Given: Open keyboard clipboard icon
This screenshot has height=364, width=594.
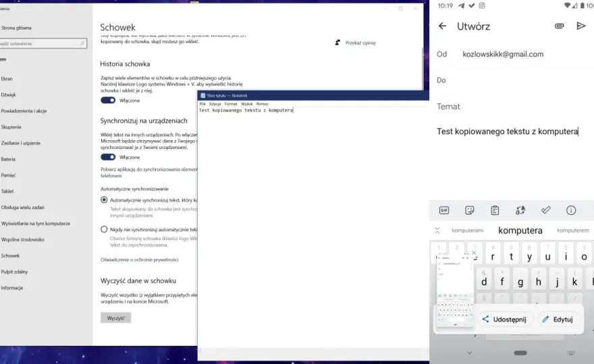Looking at the screenshot, I should pyautogui.click(x=495, y=210).
